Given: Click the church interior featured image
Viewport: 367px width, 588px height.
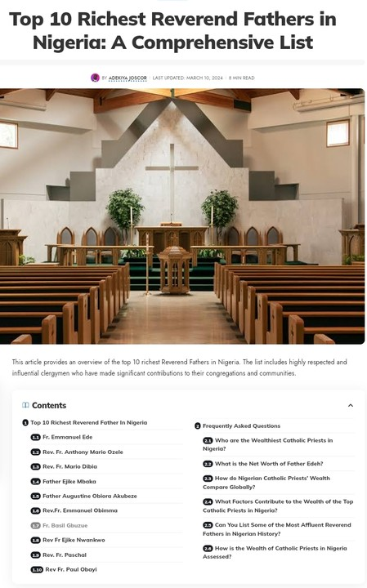Looking at the screenshot, I should pyautogui.click(x=182, y=216).
